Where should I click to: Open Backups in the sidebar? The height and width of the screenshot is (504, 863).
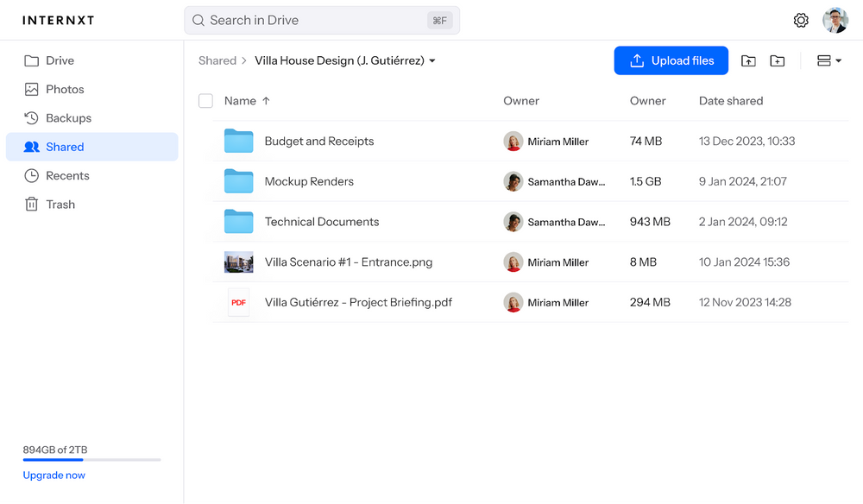92,117
